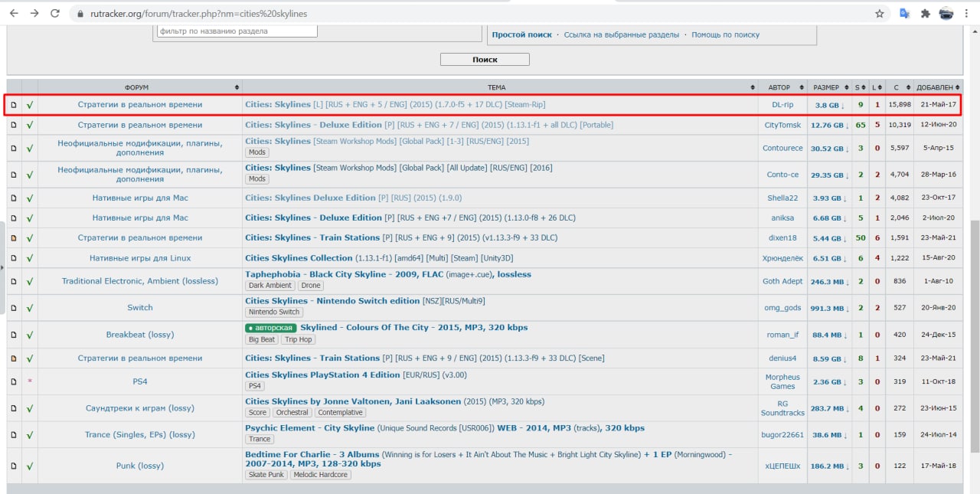Sort results by the C downloads column
Screen dimensions: 980x494
pyautogui.click(x=899, y=87)
